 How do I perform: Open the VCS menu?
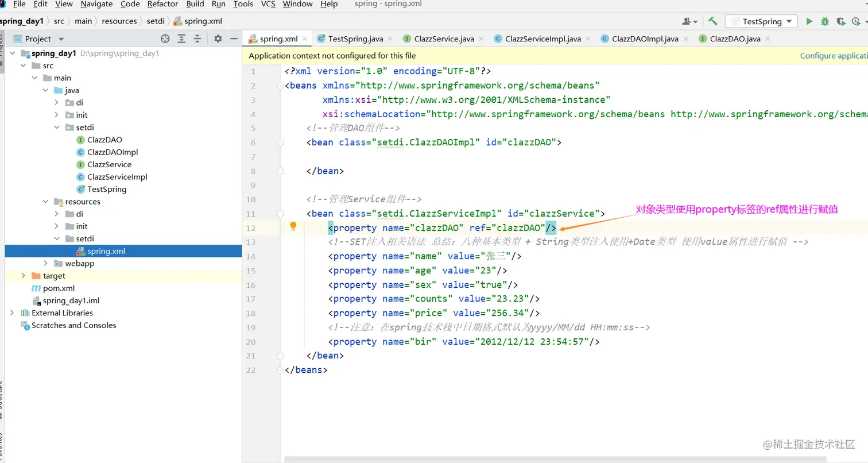coord(268,4)
